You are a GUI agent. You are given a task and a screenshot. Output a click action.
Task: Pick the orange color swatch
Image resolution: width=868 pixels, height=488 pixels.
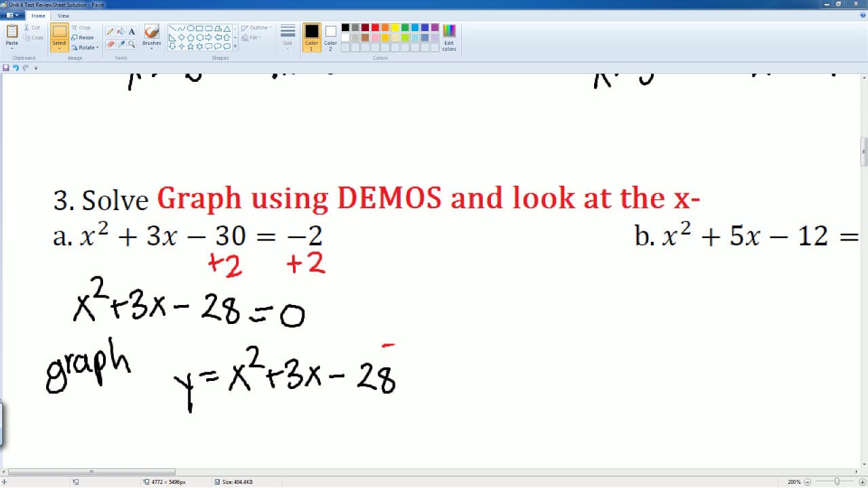point(384,28)
